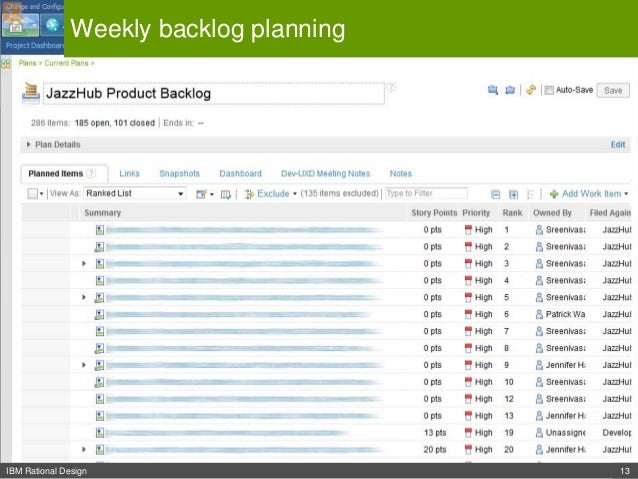The width and height of the screenshot is (638, 479).
Task: Click second blue folder icon near Auto-Save
Action: coord(510,90)
